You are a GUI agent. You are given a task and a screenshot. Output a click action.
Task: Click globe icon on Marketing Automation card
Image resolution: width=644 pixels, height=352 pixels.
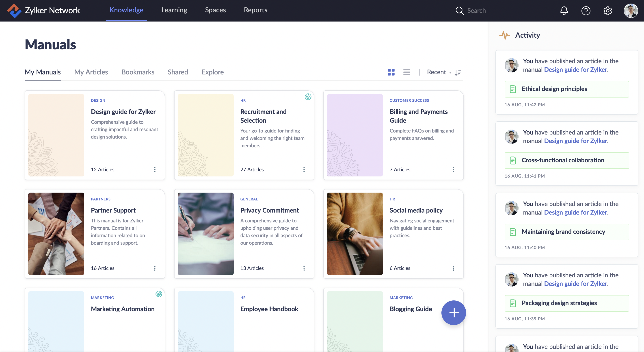click(x=159, y=294)
